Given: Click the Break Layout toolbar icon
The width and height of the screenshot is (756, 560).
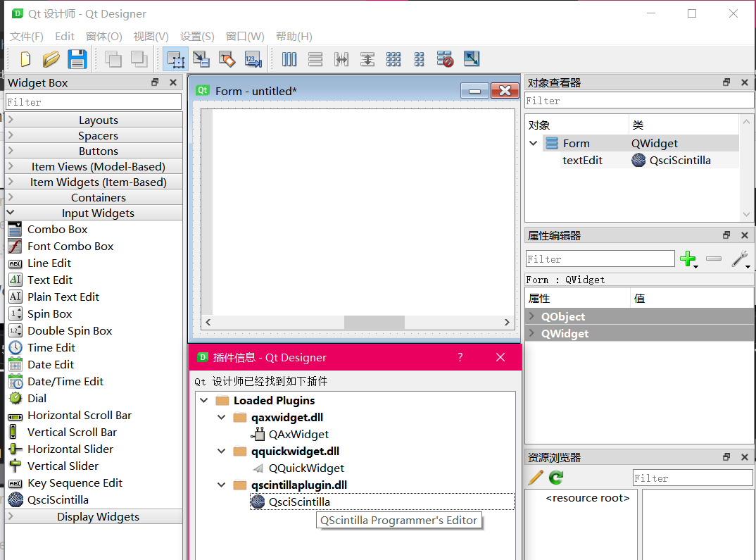Looking at the screenshot, I should click(x=445, y=59).
